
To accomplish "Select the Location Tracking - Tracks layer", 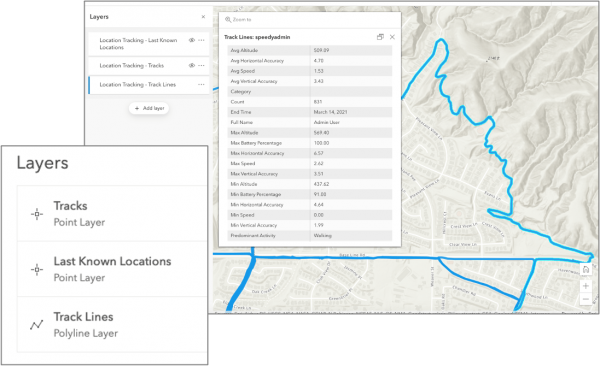I will pos(149,65).
